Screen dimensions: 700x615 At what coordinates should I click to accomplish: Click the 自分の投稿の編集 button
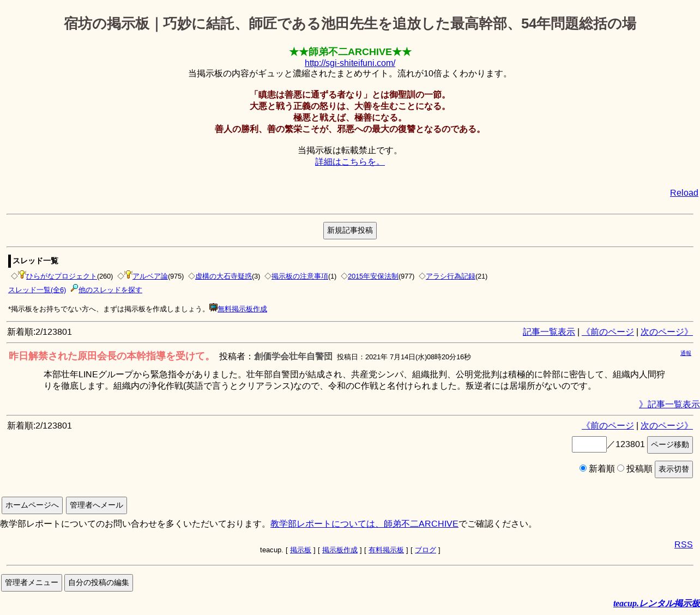pos(99,583)
